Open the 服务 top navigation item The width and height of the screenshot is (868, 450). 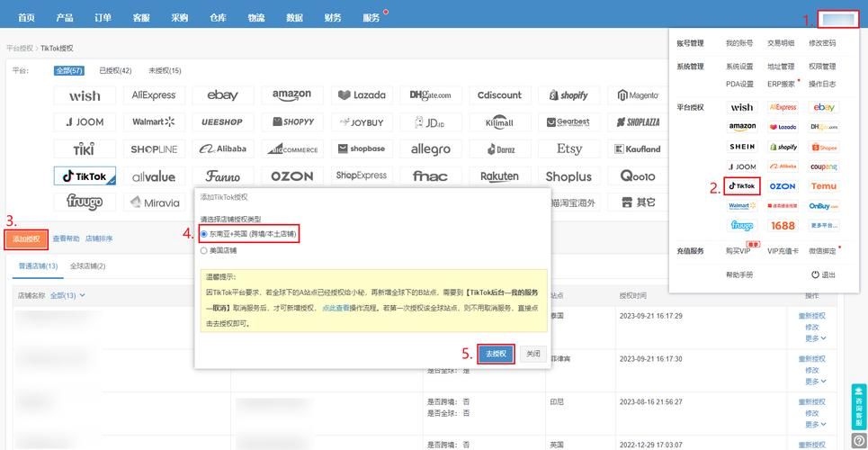[371, 18]
